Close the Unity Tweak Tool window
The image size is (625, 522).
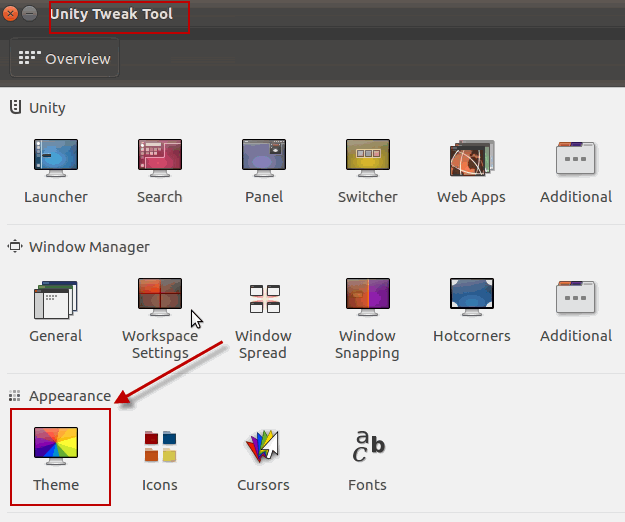click(10, 14)
